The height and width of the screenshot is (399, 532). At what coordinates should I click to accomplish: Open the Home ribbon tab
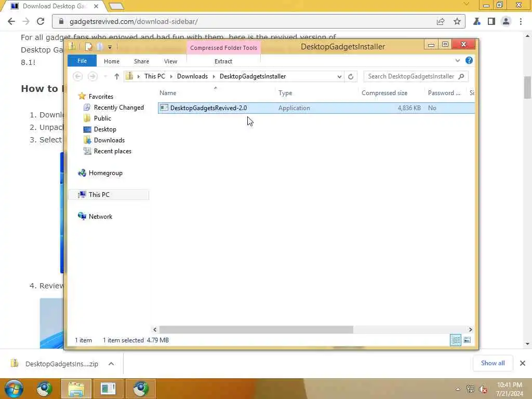[112, 61]
